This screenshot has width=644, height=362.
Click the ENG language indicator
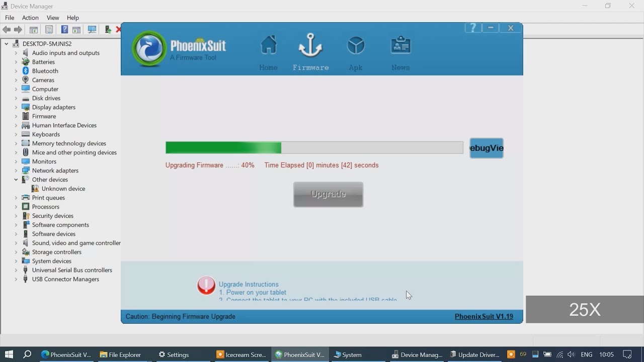(x=587, y=354)
